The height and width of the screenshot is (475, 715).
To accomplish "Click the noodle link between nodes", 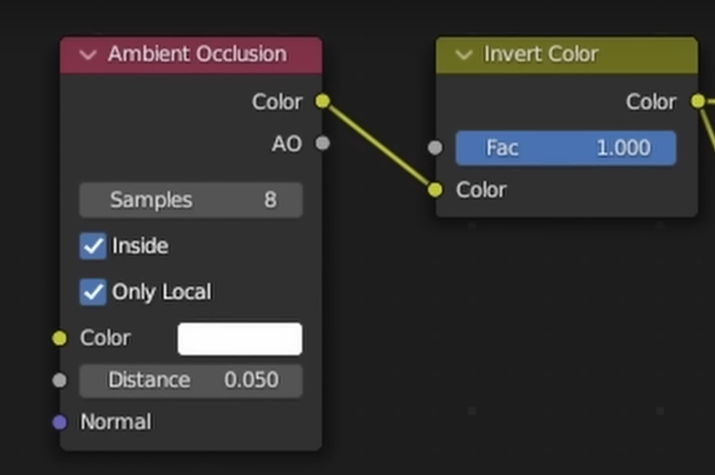I will 379,146.
